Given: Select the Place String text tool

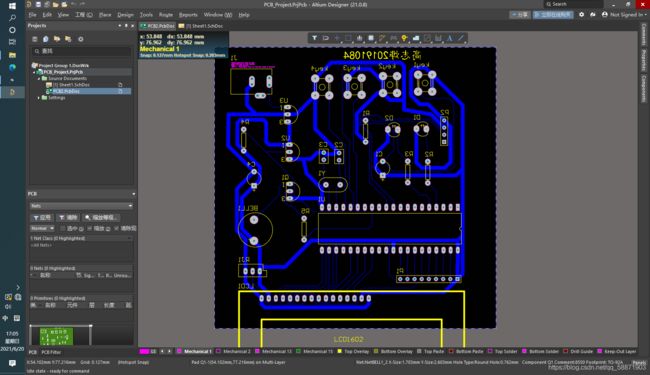Looking at the screenshot, I should [449, 38].
